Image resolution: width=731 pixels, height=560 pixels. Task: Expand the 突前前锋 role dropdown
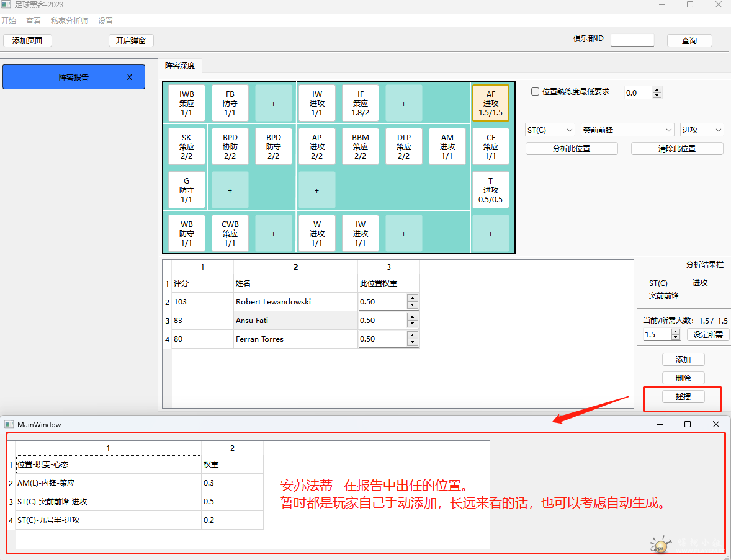point(627,130)
